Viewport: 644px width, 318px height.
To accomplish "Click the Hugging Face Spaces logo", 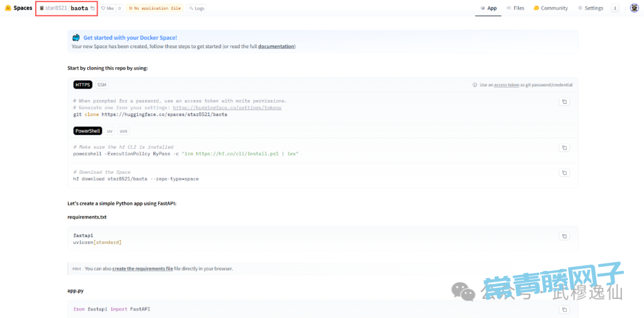I will [x=18, y=8].
